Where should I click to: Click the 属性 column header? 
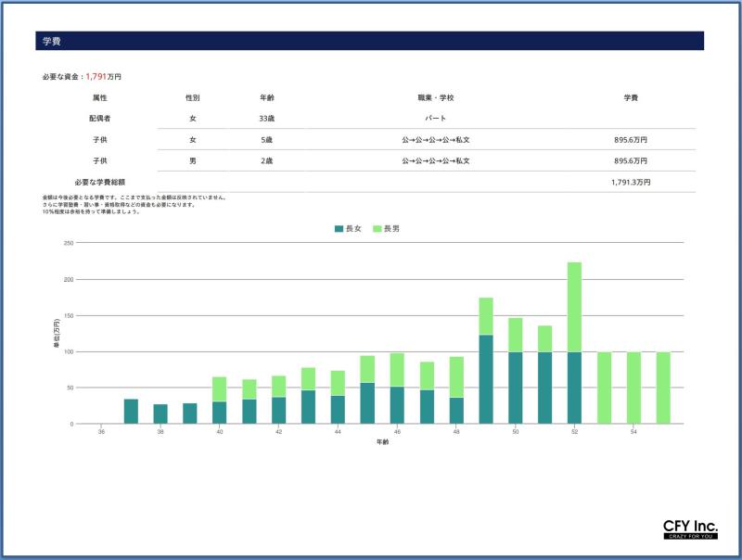[x=99, y=97]
